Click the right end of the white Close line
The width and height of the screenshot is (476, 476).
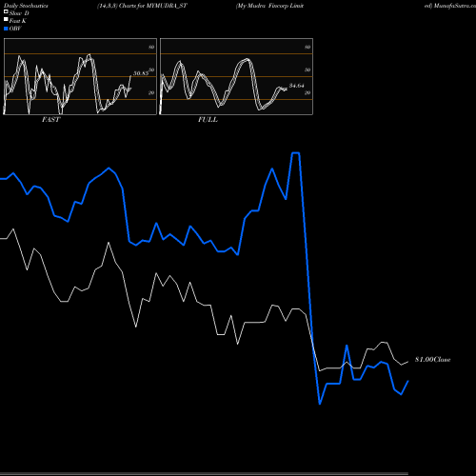click(408, 362)
